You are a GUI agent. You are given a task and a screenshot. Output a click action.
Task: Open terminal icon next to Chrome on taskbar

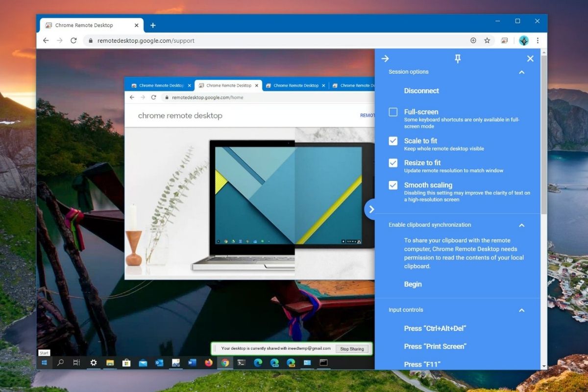(242, 363)
